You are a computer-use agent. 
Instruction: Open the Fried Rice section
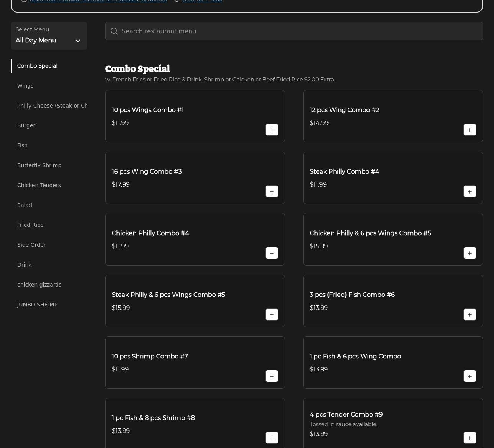[x=30, y=225]
